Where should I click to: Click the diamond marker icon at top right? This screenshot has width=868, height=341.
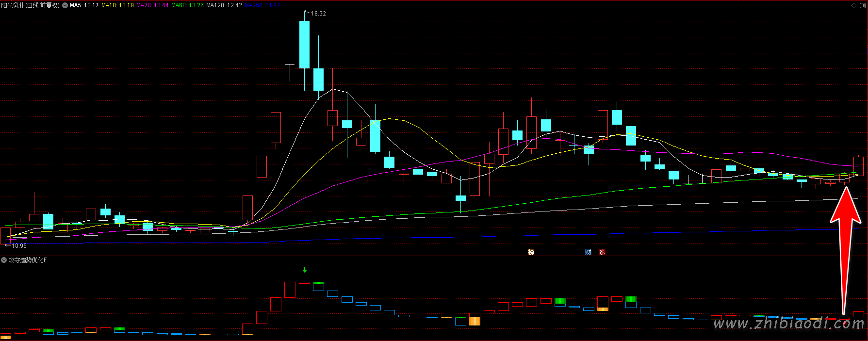853,5
